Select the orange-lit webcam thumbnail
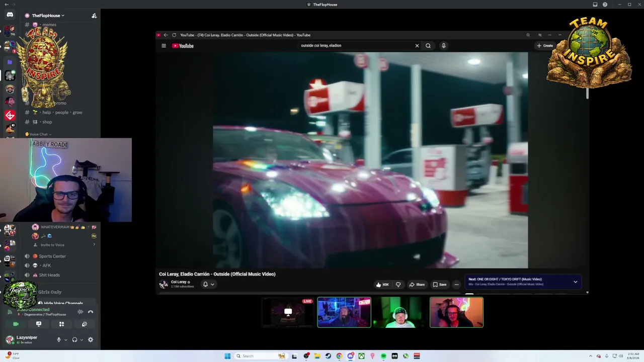Image resolution: width=644 pixels, height=362 pixels. pyautogui.click(x=456, y=312)
